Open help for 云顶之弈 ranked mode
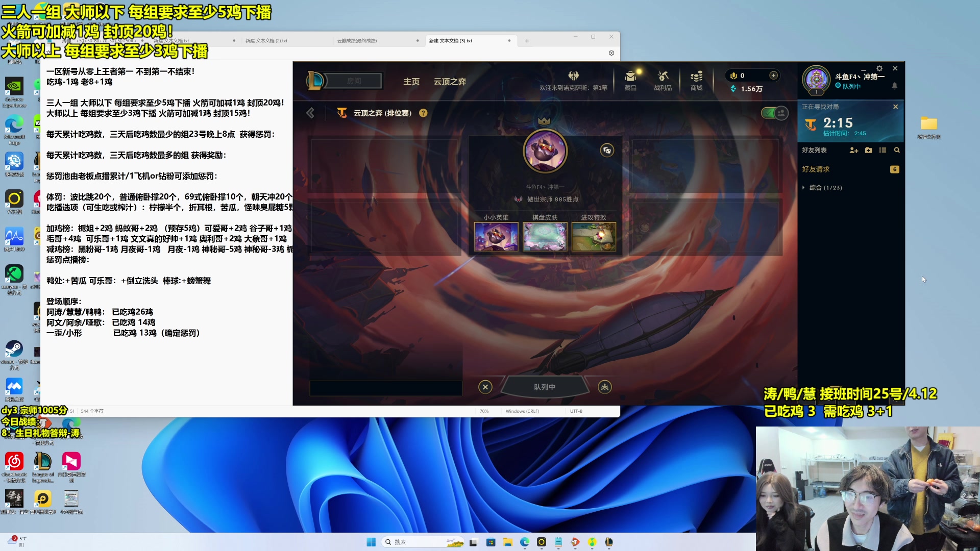 423,113
